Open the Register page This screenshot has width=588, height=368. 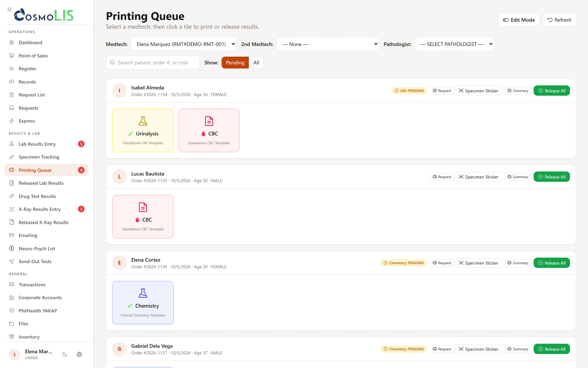click(x=47, y=69)
